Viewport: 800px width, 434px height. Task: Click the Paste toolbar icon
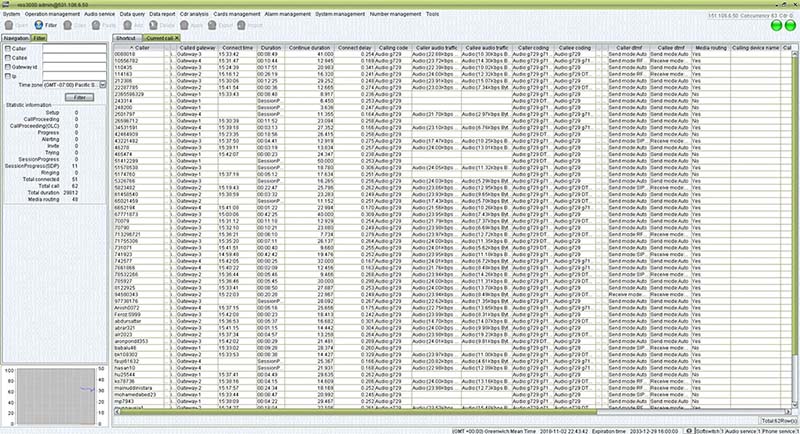click(x=96, y=24)
